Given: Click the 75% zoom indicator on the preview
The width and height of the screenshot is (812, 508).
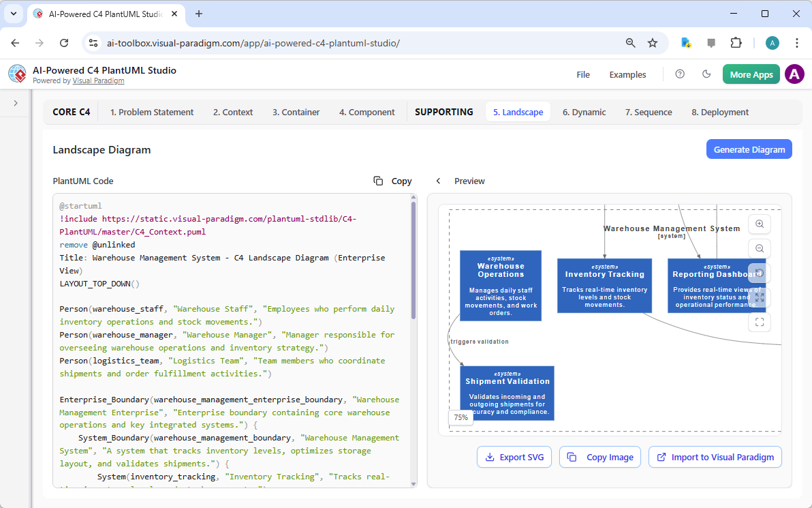Looking at the screenshot, I should [460, 417].
